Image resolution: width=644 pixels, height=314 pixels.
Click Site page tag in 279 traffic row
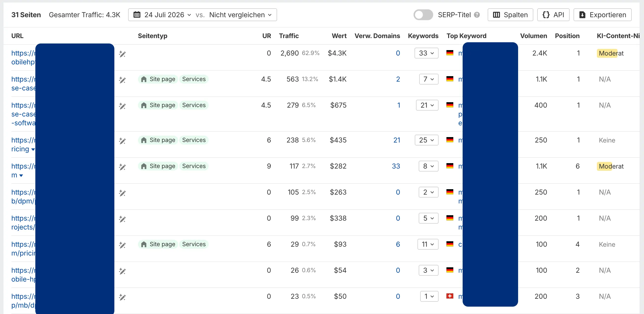[x=158, y=105]
